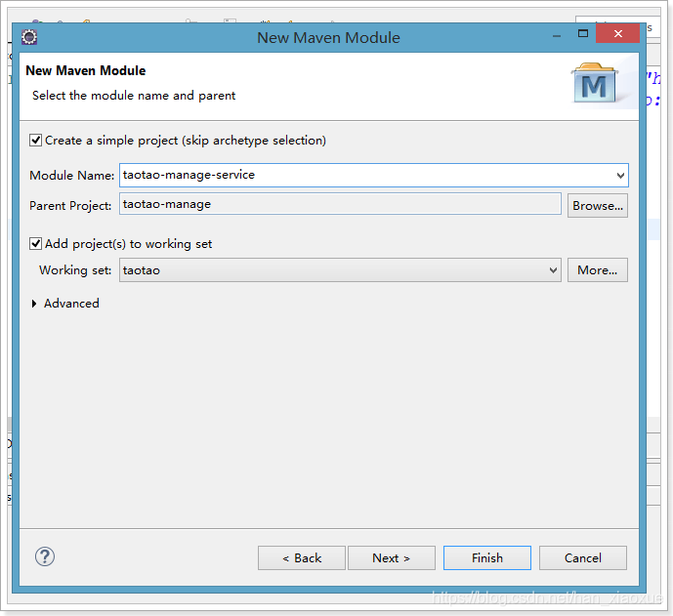This screenshot has width=673, height=616.
Task: Uncheck Create a simple project checkbox
Action: (35, 141)
